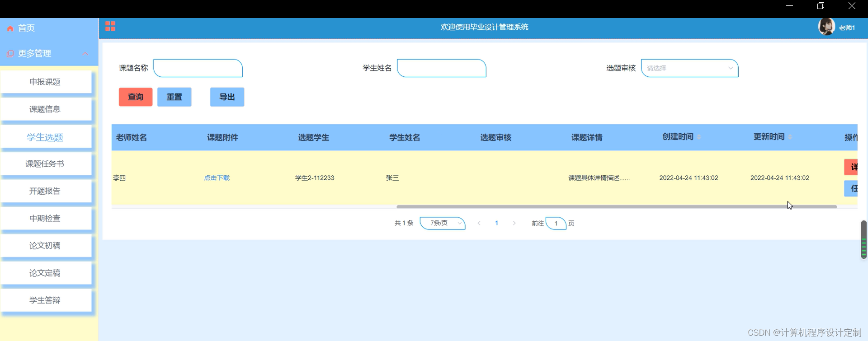The height and width of the screenshot is (341, 868).
Task: Click the 学生2-112233 cell
Action: pos(315,178)
